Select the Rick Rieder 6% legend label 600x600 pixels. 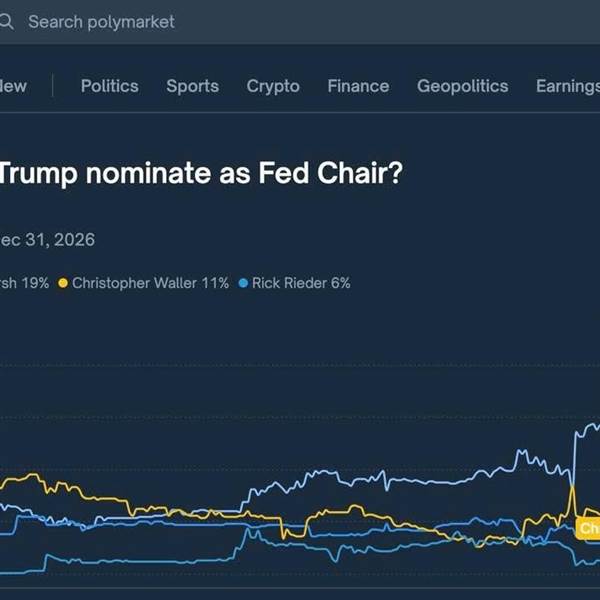[301, 283]
